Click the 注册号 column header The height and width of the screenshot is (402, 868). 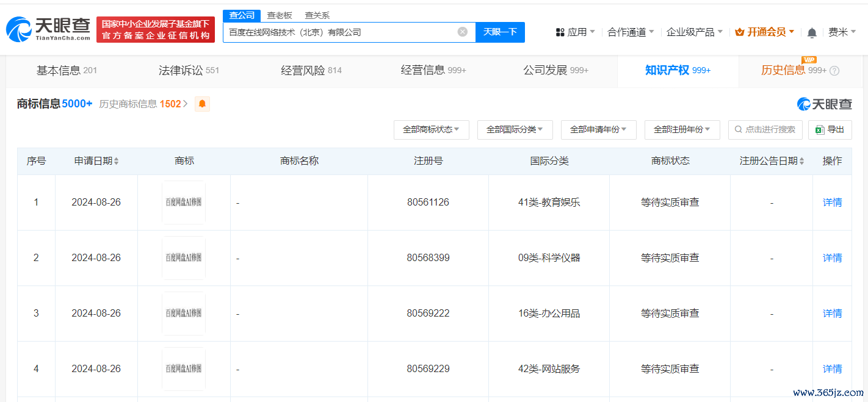428,161
